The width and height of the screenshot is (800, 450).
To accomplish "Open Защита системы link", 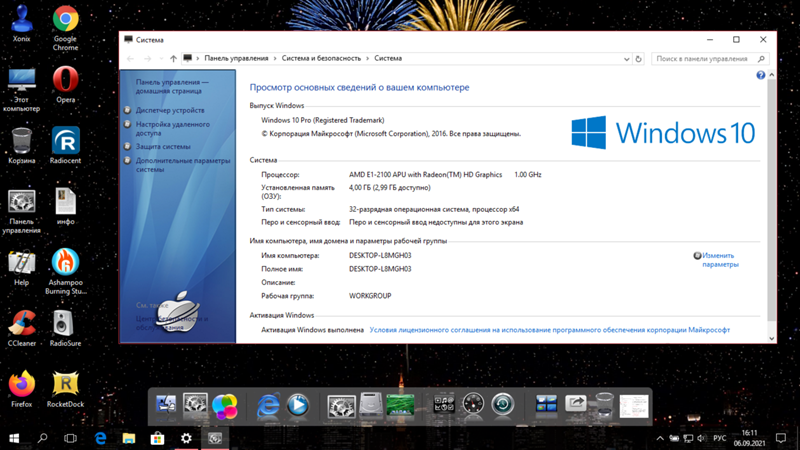I will click(163, 146).
